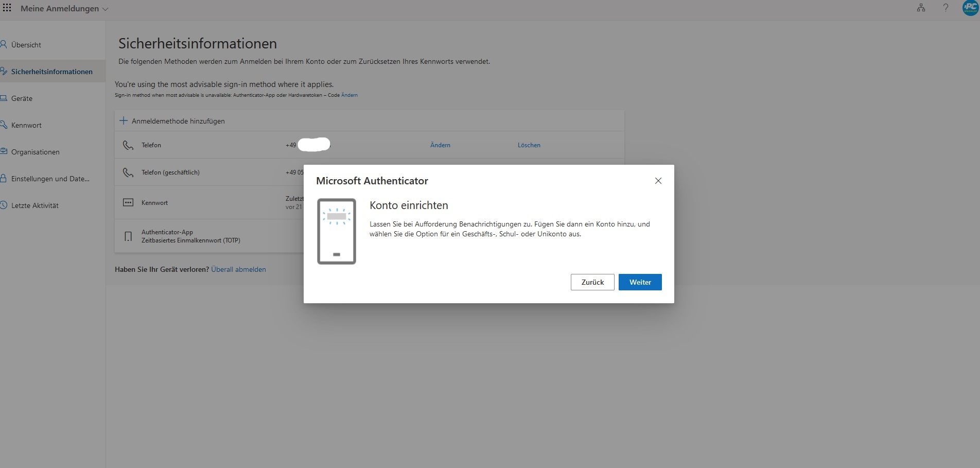Click Anmeldemethode hinzufügen plus icon

click(x=124, y=121)
